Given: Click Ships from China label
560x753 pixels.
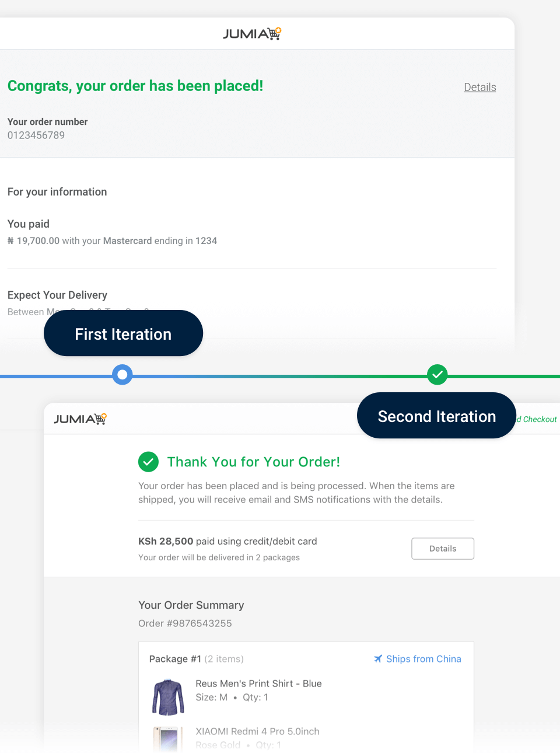Looking at the screenshot, I should pos(423,658).
